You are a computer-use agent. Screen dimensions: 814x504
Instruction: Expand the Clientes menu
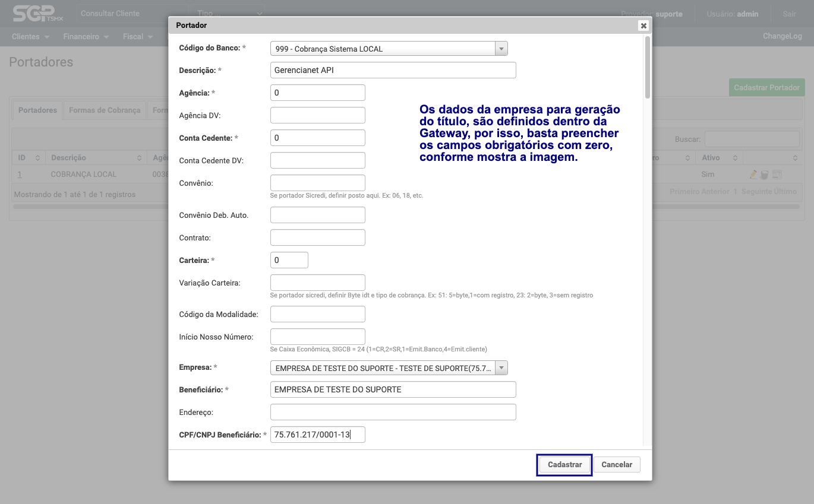point(30,36)
